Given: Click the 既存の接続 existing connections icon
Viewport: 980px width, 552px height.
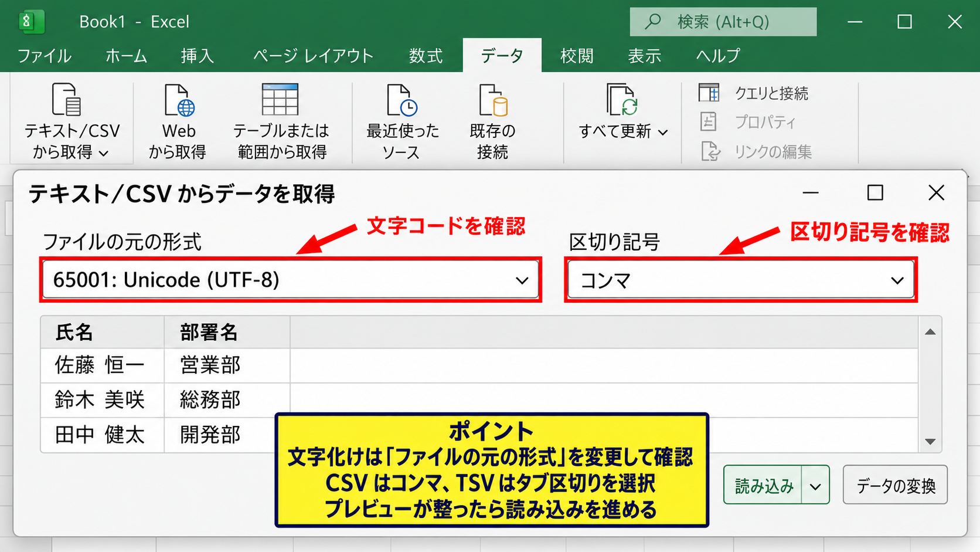Looking at the screenshot, I should pyautogui.click(x=493, y=99).
